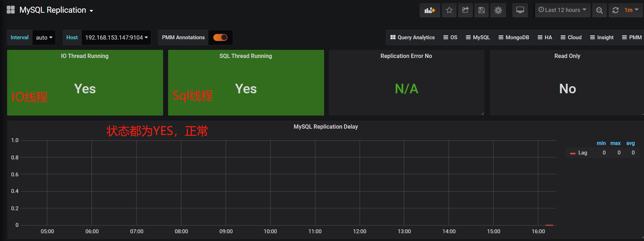Zoom out the time range
Viewport: 644px width, 241px height.
click(x=599, y=10)
